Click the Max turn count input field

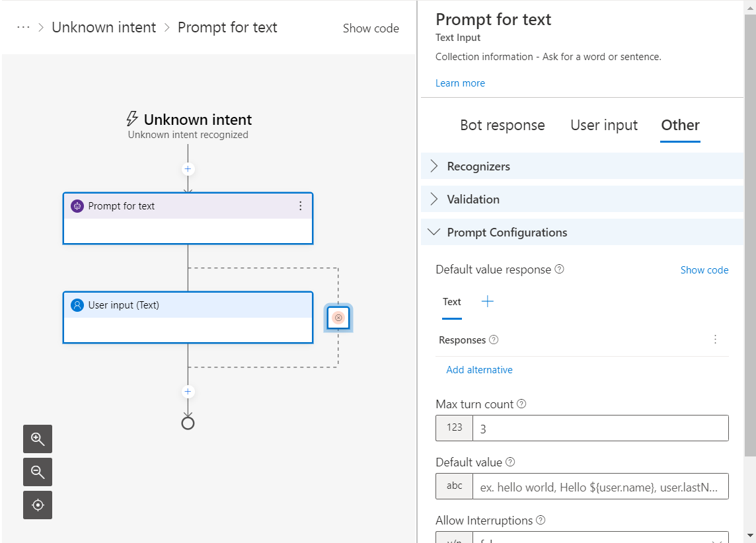600,428
